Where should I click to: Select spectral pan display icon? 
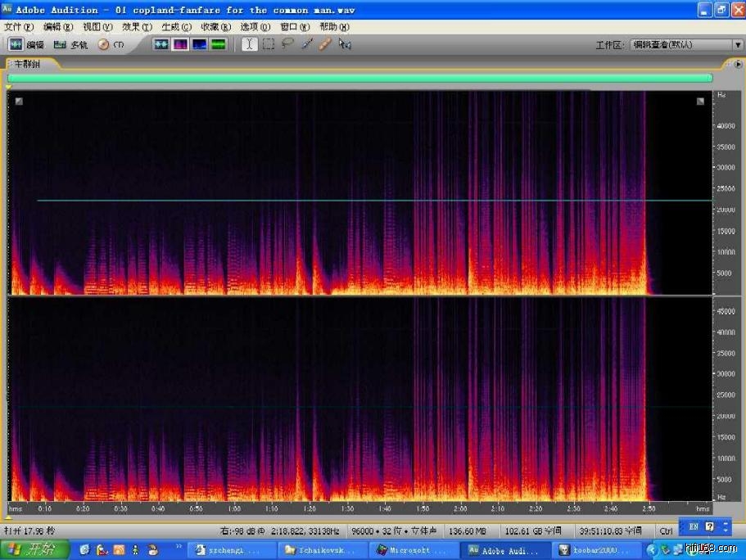(199, 44)
